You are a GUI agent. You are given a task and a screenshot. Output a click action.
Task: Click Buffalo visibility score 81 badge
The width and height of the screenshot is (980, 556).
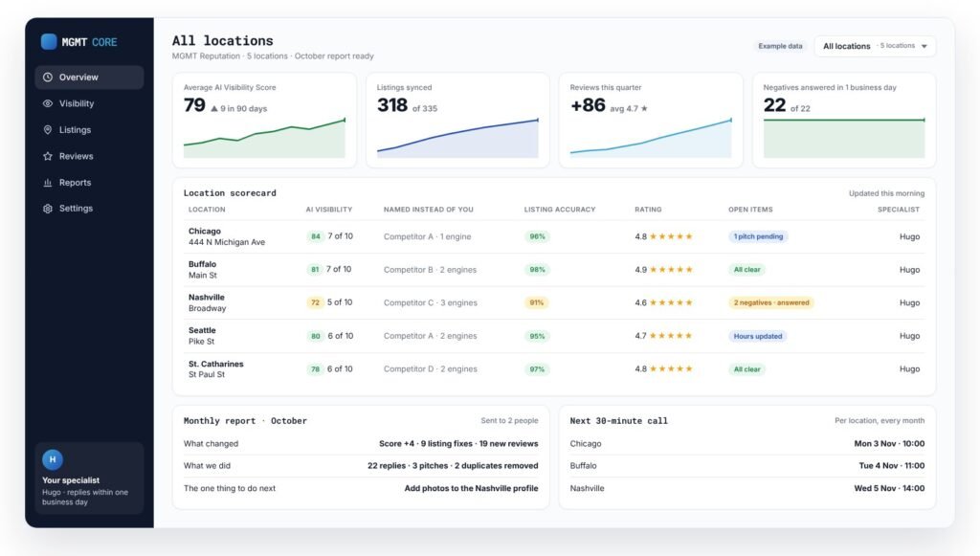click(314, 270)
